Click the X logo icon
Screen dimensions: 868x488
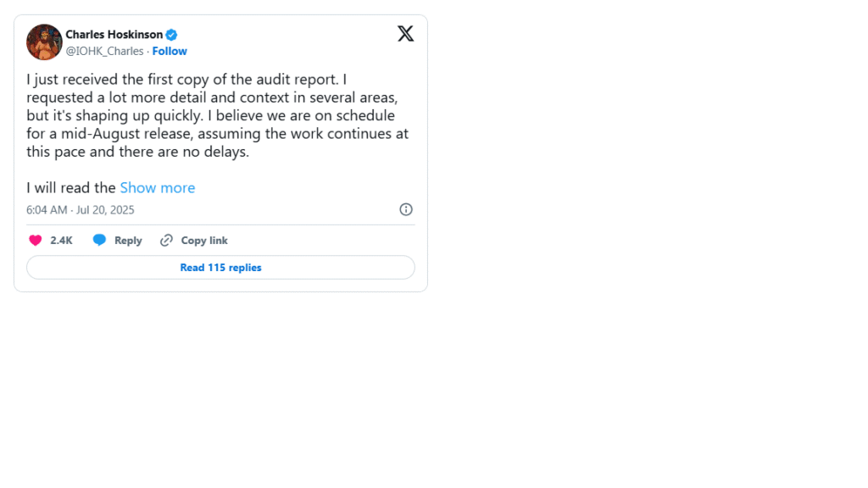click(x=406, y=34)
